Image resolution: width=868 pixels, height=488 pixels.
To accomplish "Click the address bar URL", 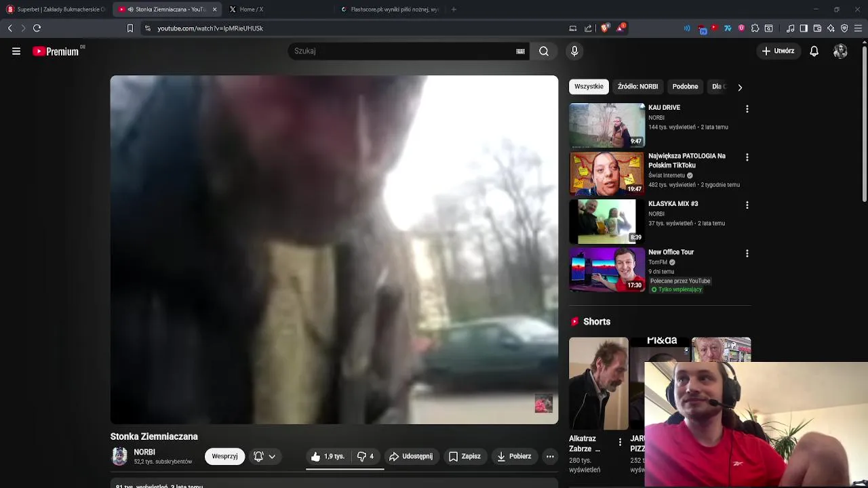I will (210, 28).
